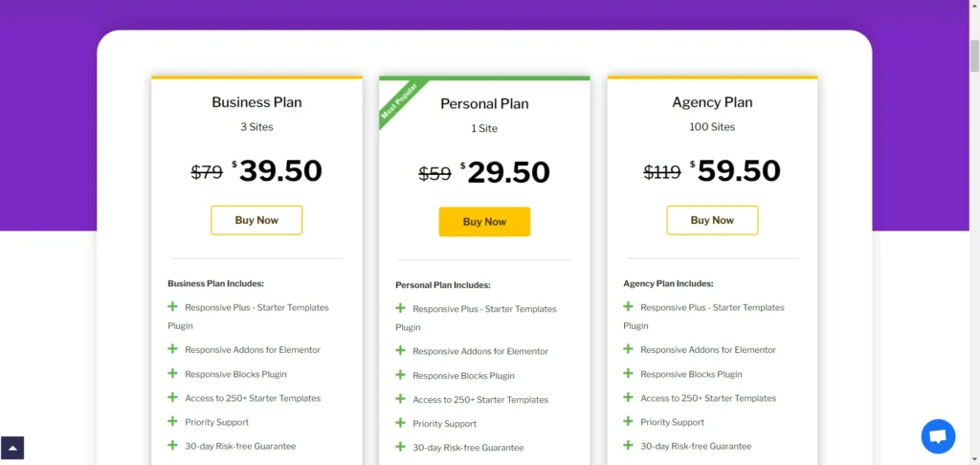The width and height of the screenshot is (980, 465).
Task: Click plus icon beside Personal Priority Support
Action: (x=401, y=423)
